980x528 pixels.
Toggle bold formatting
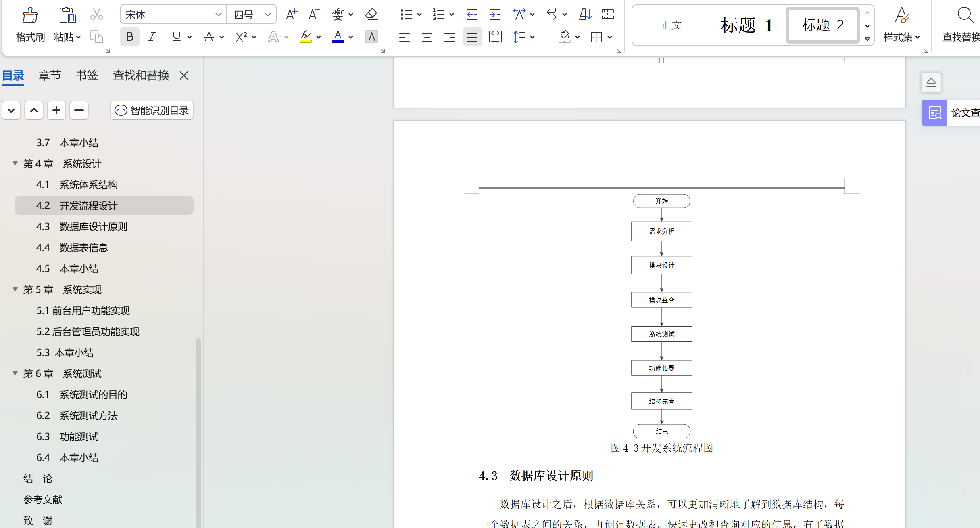129,37
